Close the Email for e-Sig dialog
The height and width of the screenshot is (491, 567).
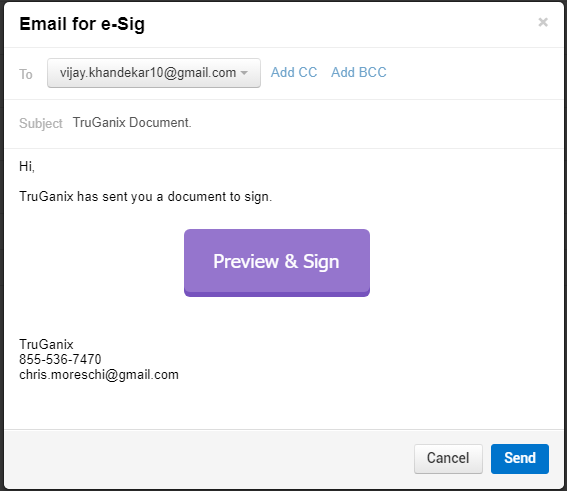pos(543,22)
